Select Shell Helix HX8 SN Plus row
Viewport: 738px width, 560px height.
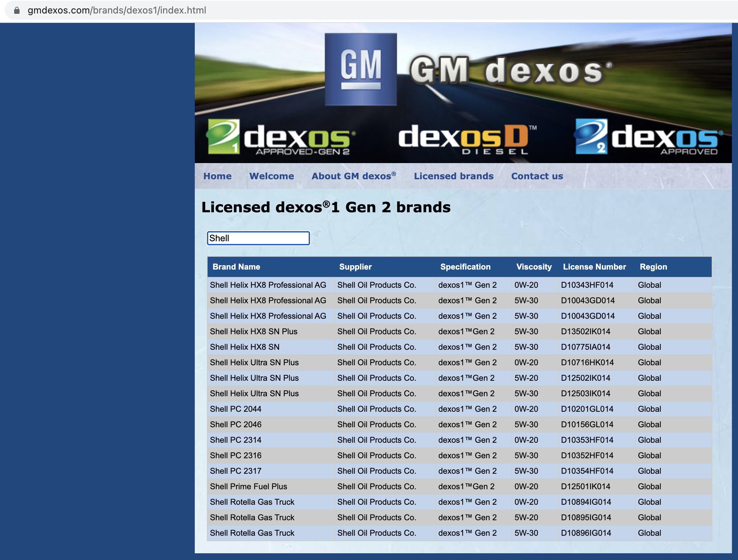click(460, 332)
